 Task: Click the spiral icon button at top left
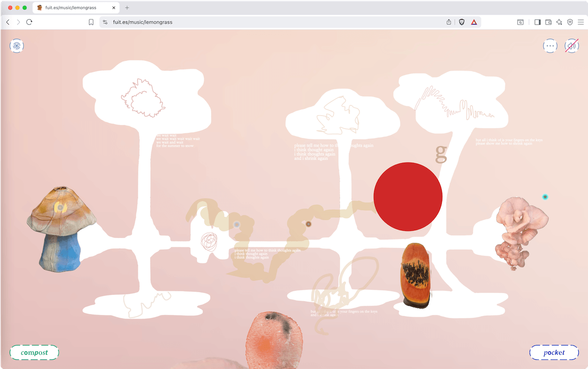tap(17, 46)
